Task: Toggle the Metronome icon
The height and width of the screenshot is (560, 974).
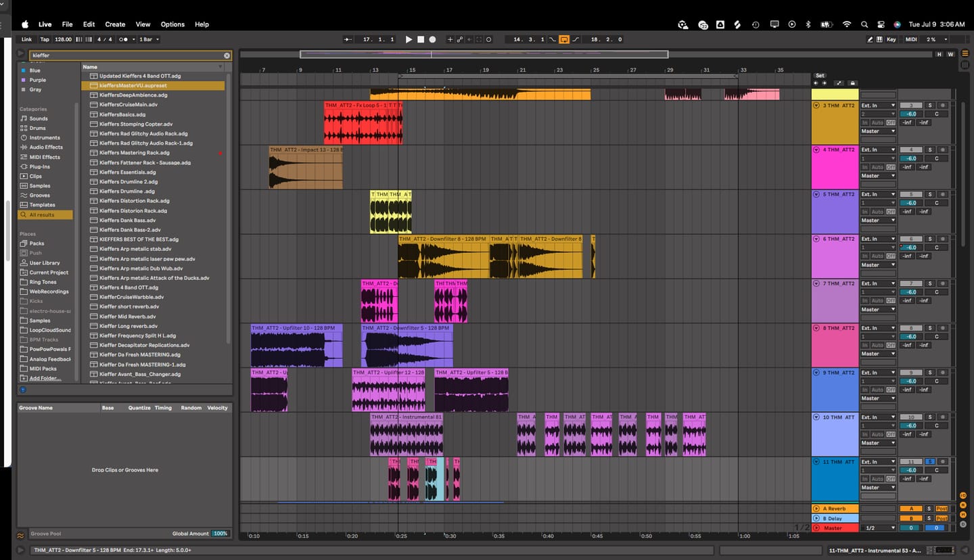Action: (124, 39)
